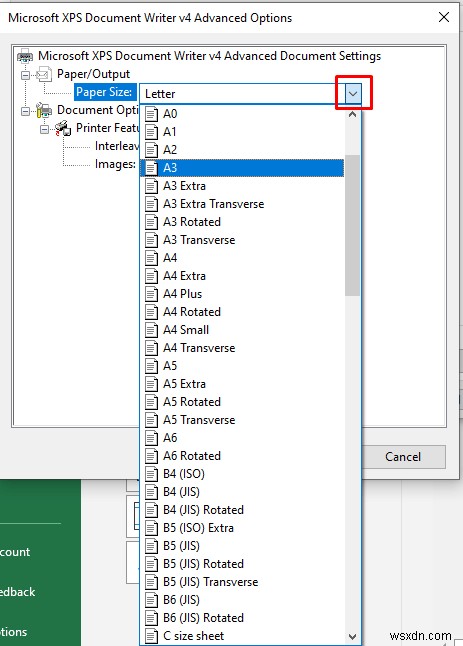Pick A5 Extra from list
This screenshot has width=463, height=646.
click(242, 384)
